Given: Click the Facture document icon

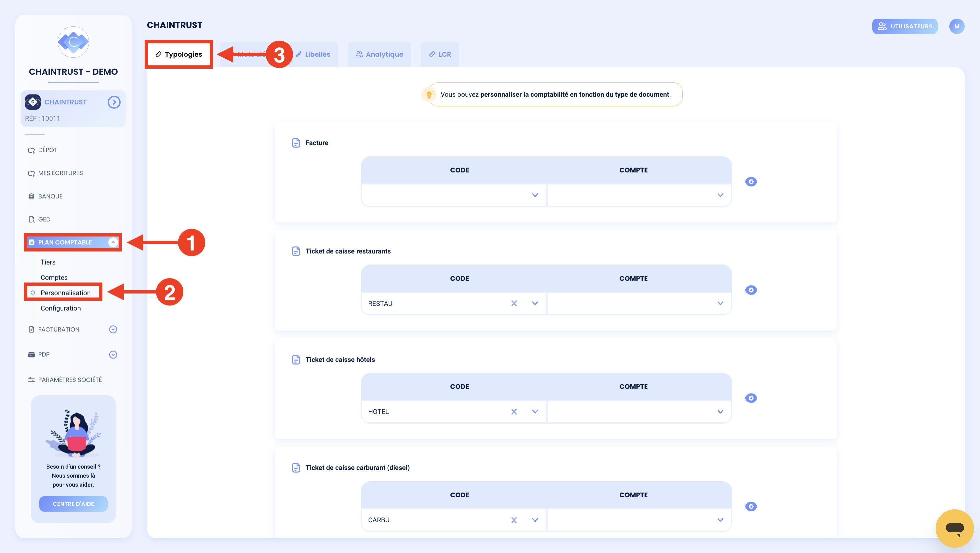Looking at the screenshot, I should pyautogui.click(x=296, y=143).
